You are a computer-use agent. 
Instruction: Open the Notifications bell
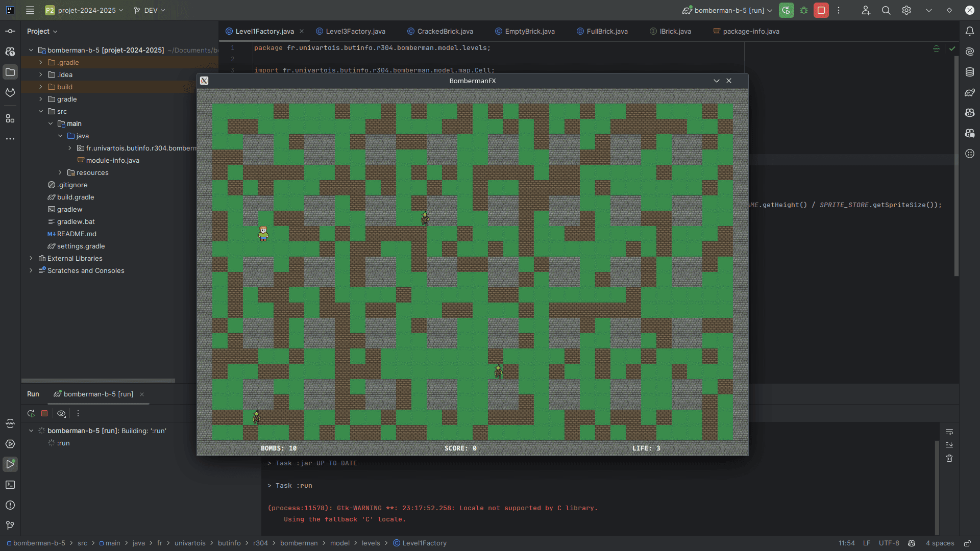coord(970,31)
